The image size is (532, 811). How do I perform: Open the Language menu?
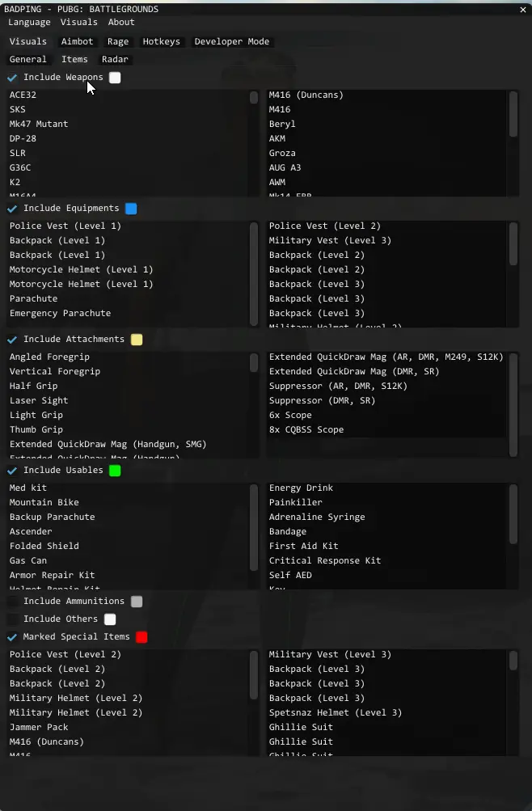click(x=29, y=23)
